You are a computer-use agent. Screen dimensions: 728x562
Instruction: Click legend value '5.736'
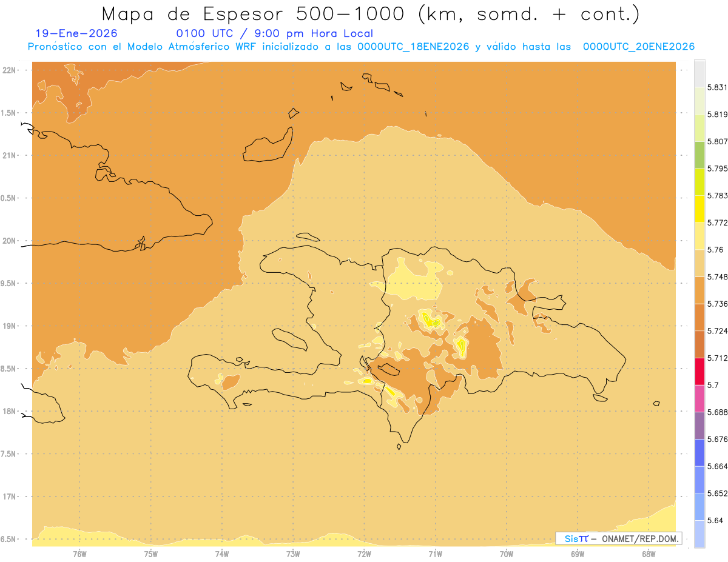coord(718,304)
